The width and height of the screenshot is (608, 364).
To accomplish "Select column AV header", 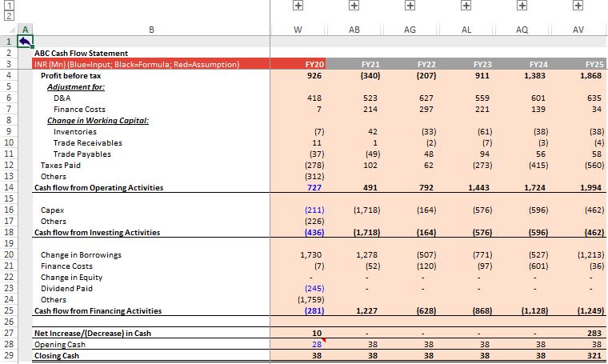I will pyautogui.click(x=578, y=30).
